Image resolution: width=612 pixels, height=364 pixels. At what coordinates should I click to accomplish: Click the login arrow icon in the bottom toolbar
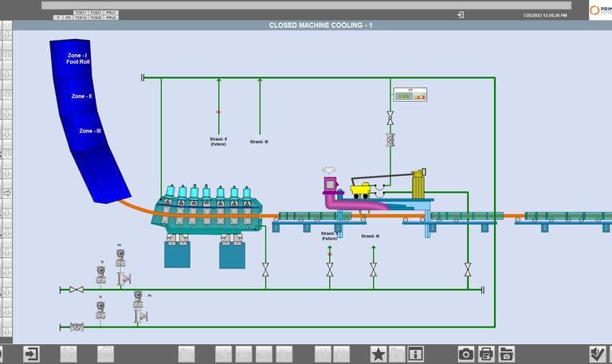point(31,354)
